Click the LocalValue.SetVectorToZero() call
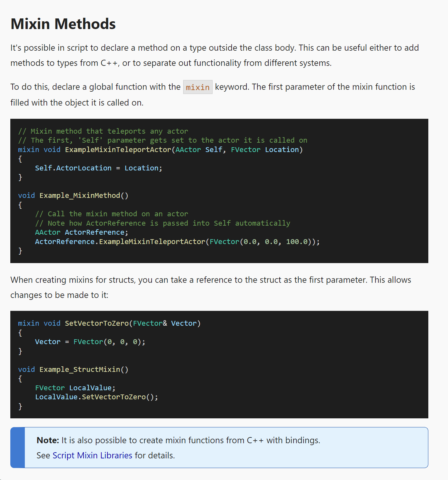The height and width of the screenshot is (480, 448). click(x=96, y=397)
